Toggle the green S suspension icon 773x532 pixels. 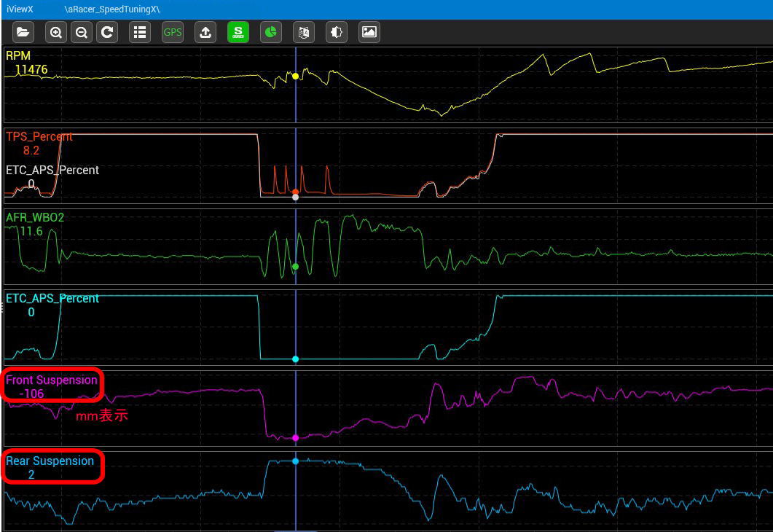point(238,33)
